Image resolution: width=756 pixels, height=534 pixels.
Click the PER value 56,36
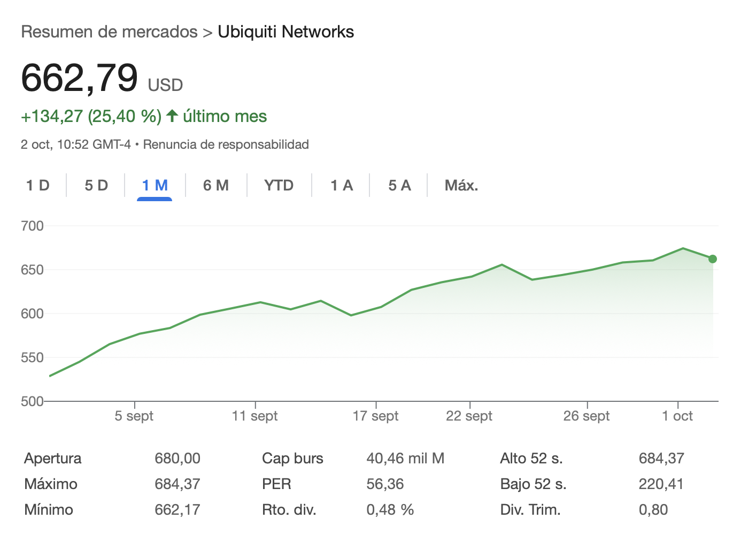pyautogui.click(x=385, y=484)
